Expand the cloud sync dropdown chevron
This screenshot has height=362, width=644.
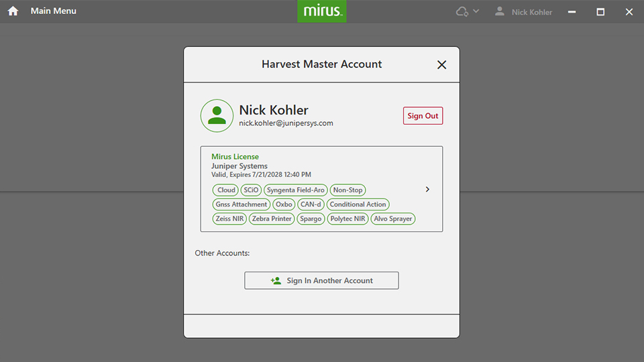(476, 11)
